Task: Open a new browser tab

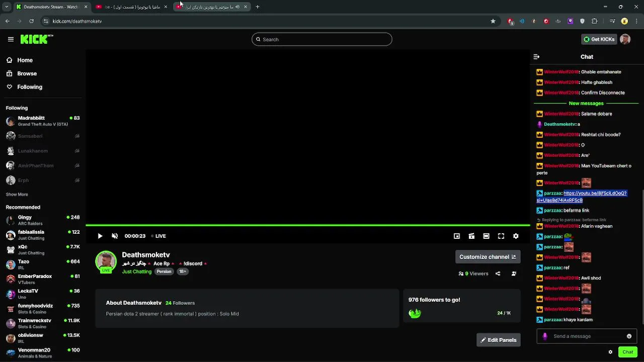Action: coord(258,7)
